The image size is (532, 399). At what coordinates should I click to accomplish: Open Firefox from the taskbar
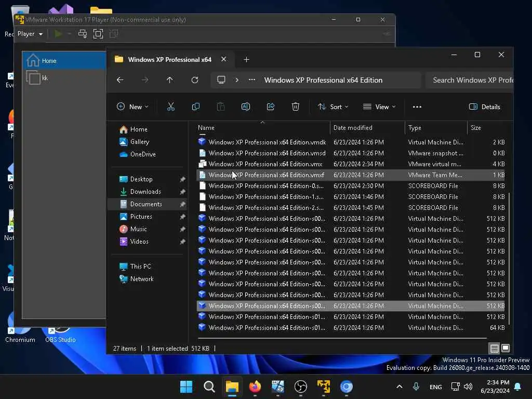(255, 387)
